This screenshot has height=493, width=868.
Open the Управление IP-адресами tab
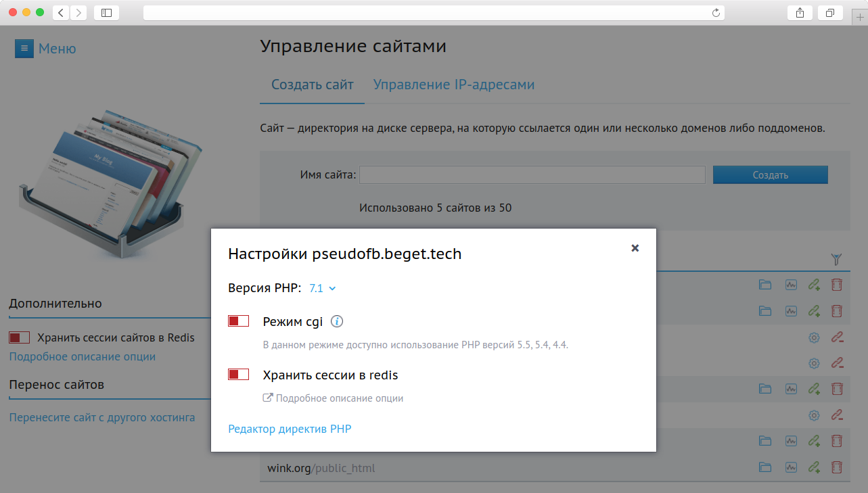pyautogui.click(x=454, y=85)
